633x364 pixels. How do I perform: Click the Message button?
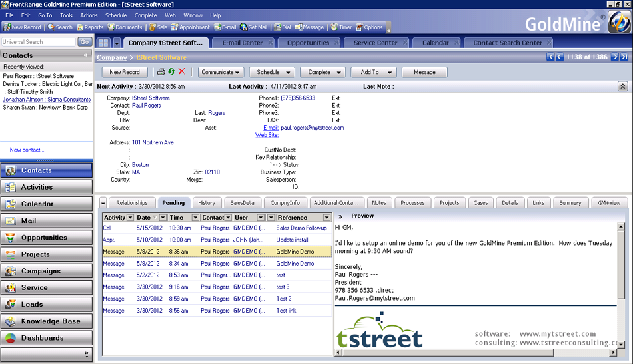coord(424,72)
